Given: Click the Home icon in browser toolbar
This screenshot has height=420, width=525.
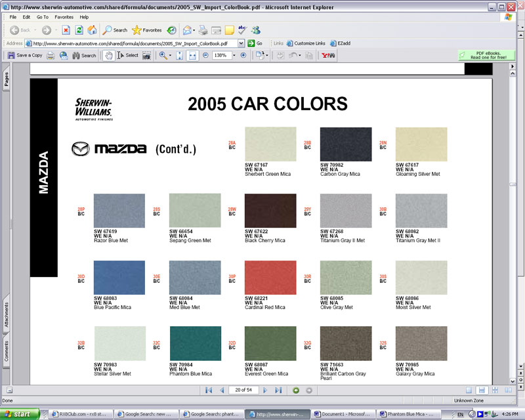Looking at the screenshot, I should tap(92, 30).
